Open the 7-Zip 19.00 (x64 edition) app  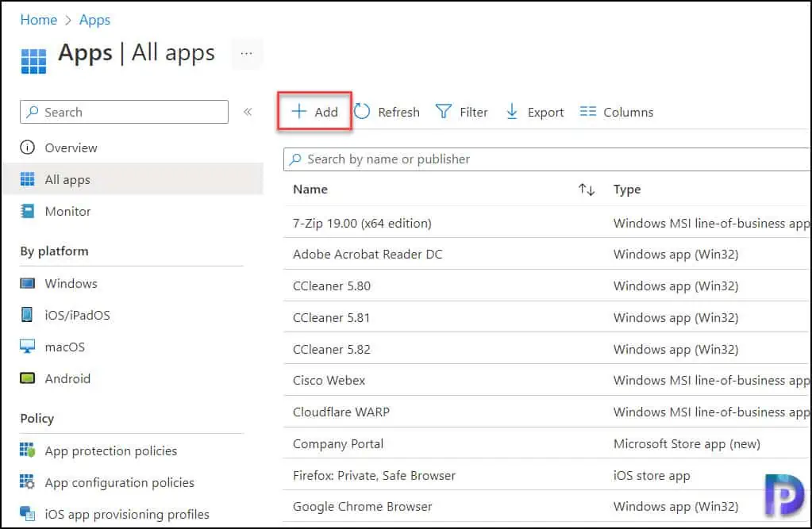pos(362,223)
